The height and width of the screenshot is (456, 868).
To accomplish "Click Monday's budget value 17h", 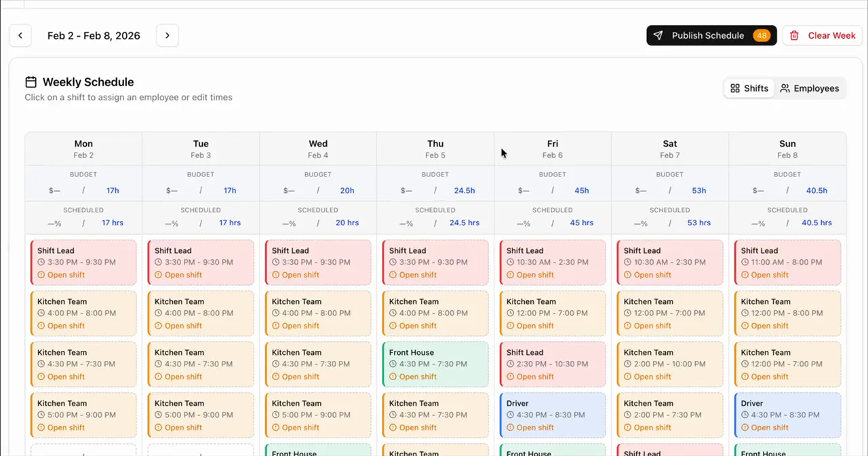I will pyautogui.click(x=113, y=191).
